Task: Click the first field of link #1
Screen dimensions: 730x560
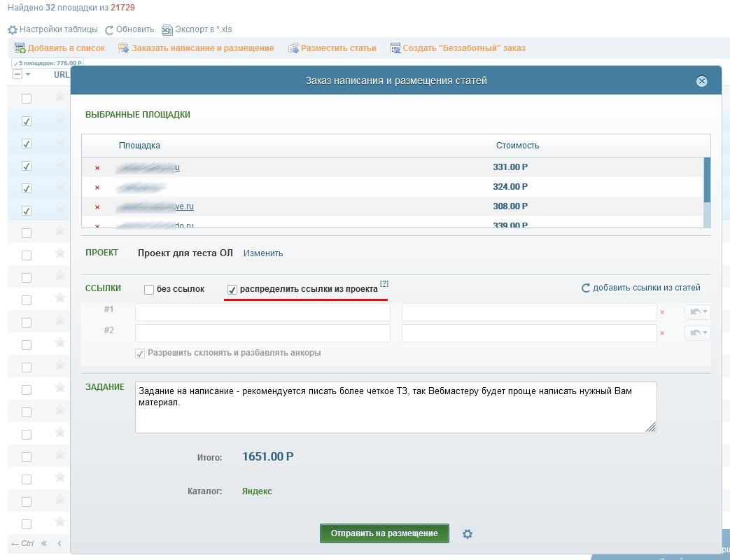Action: 262,312
